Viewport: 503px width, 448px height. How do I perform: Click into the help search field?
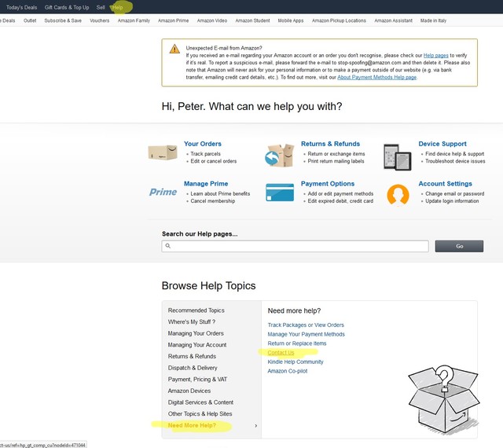296,246
